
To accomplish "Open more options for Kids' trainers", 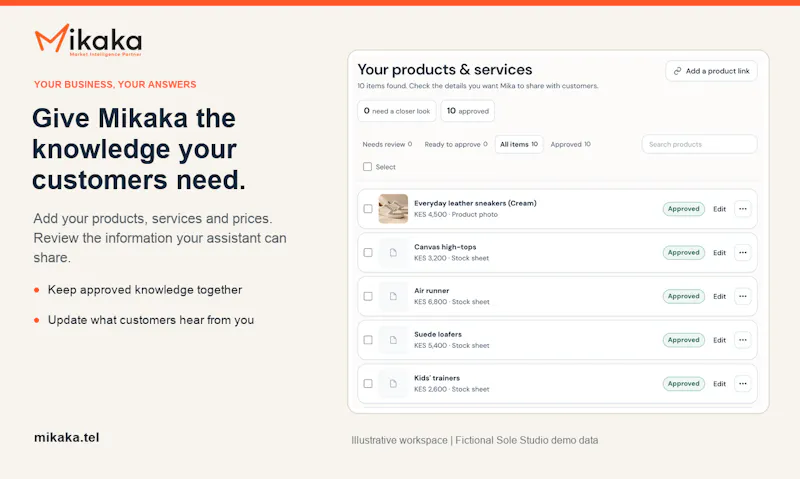I will (x=742, y=384).
